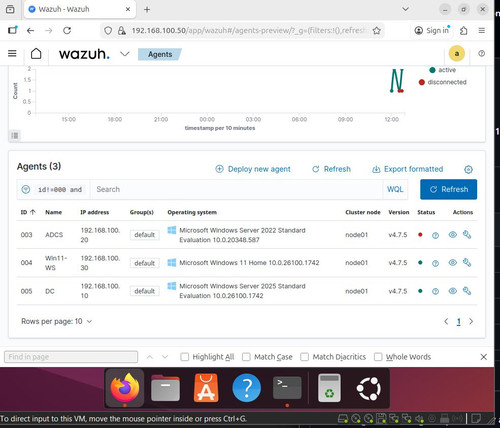Image resolution: width=500 pixels, height=428 pixels.
Task: Go to the Wazuh home icon
Action: click(36, 54)
